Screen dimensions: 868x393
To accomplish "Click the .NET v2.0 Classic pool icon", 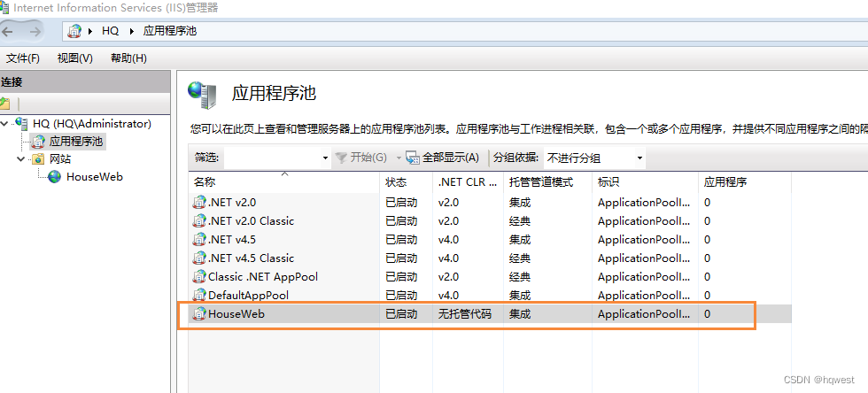I will (x=199, y=221).
